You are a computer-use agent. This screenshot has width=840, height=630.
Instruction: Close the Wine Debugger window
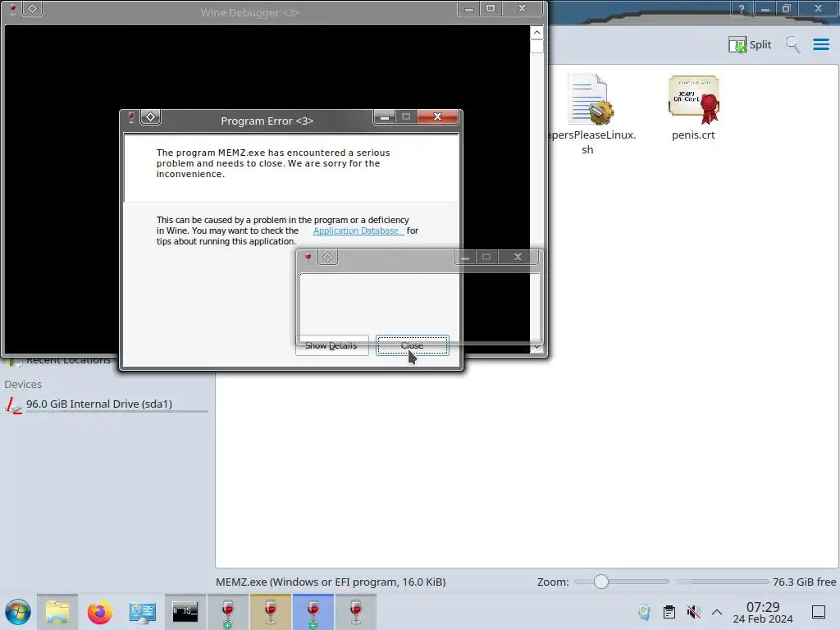click(x=523, y=8)
